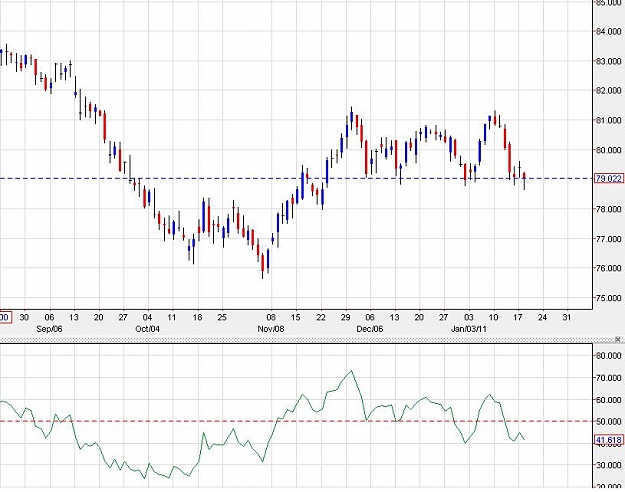
Task: Click the 81.000 price axis label
Action: [x=609, y=120]
